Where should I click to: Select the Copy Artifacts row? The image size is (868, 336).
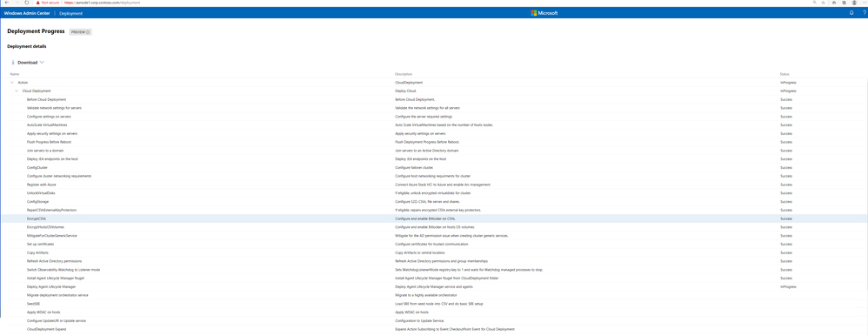[x=434, y=252]
